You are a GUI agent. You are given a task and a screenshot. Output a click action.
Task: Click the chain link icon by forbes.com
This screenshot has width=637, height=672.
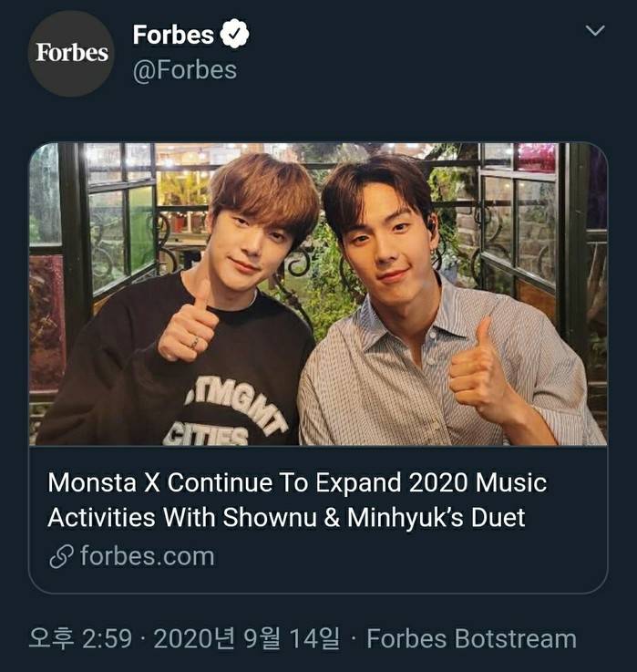tap(60, 556)
